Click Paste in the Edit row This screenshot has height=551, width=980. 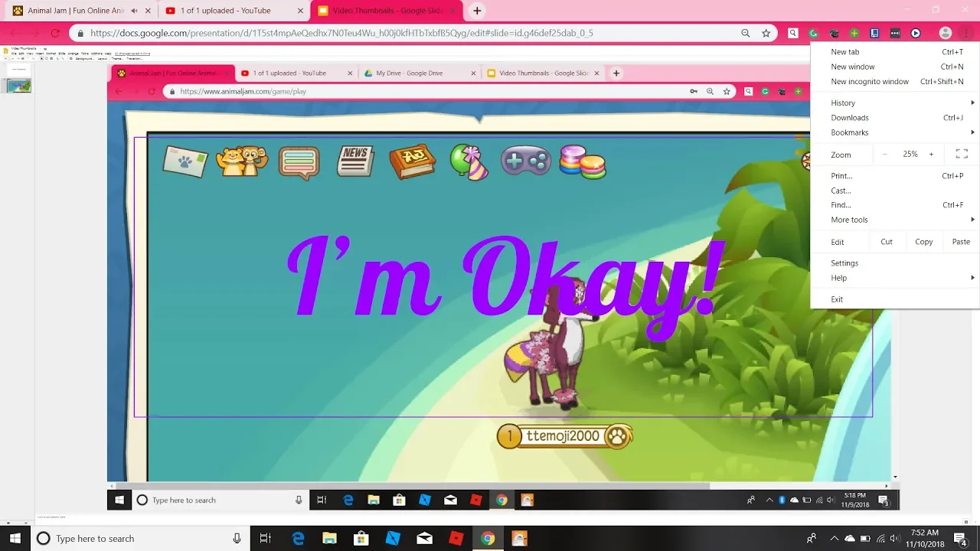coord(961,242)
